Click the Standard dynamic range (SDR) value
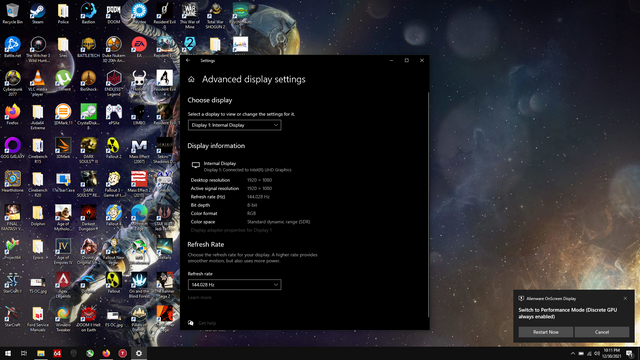This screenshot has width=640, height=360. [278, 222]
